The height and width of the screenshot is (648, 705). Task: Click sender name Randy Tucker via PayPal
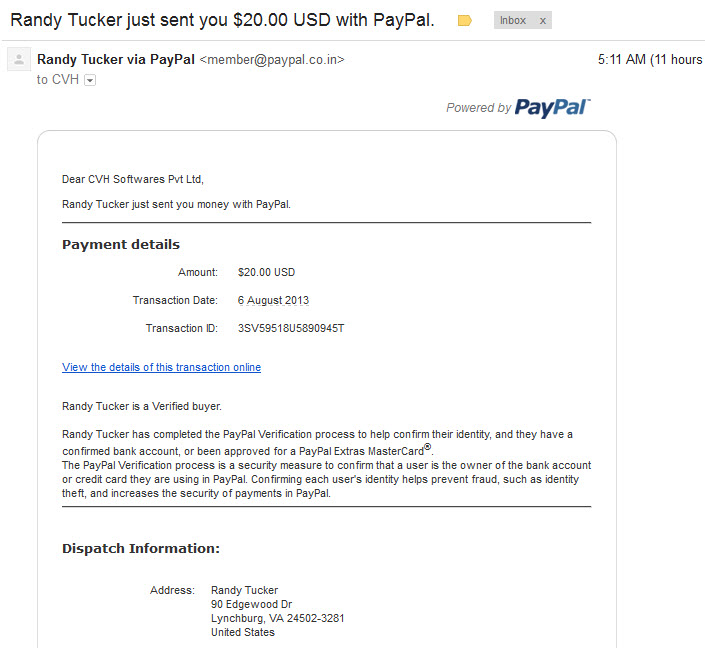(x=116, y=59)
